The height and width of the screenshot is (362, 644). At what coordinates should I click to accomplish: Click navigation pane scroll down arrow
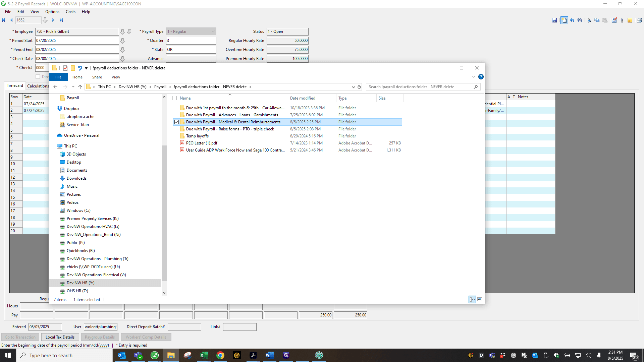pos(164,293)
